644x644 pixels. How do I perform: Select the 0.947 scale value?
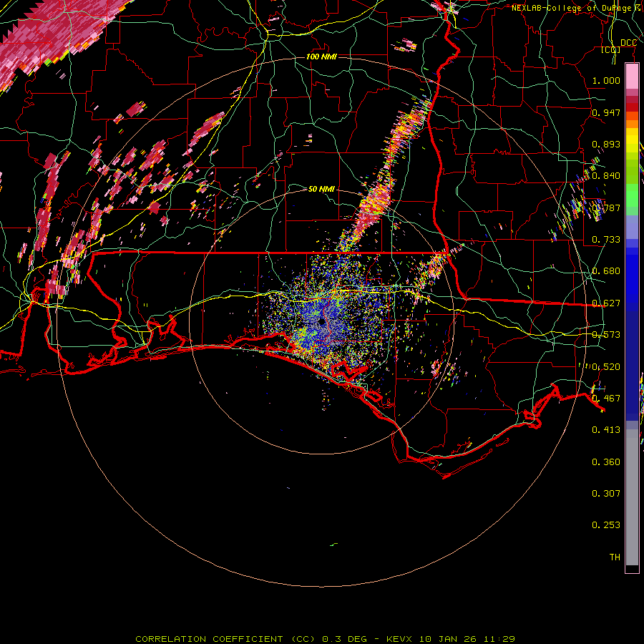(606, 112)
